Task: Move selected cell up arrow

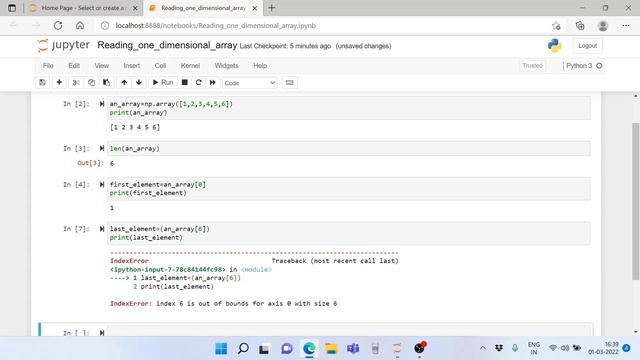Action: 124,82
